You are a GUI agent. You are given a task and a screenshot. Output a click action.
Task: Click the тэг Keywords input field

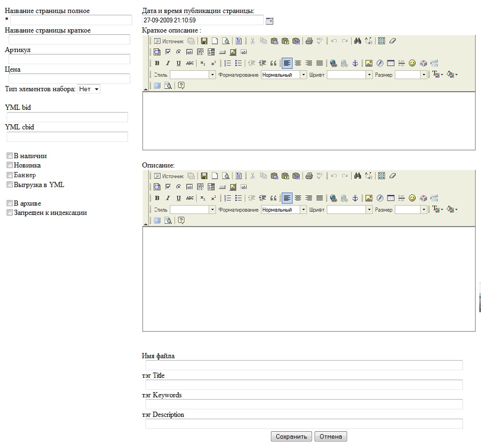(304, 404)
